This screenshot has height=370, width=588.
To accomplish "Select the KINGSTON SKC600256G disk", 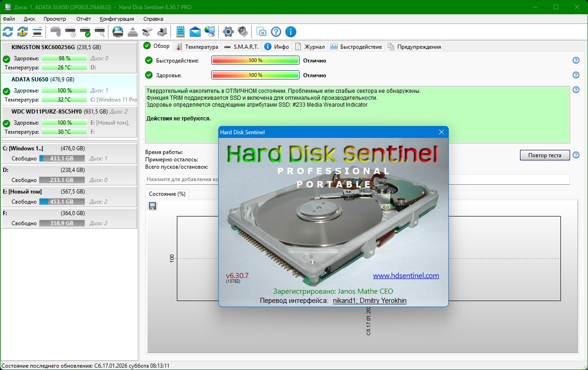I will (x=43, y=47).
